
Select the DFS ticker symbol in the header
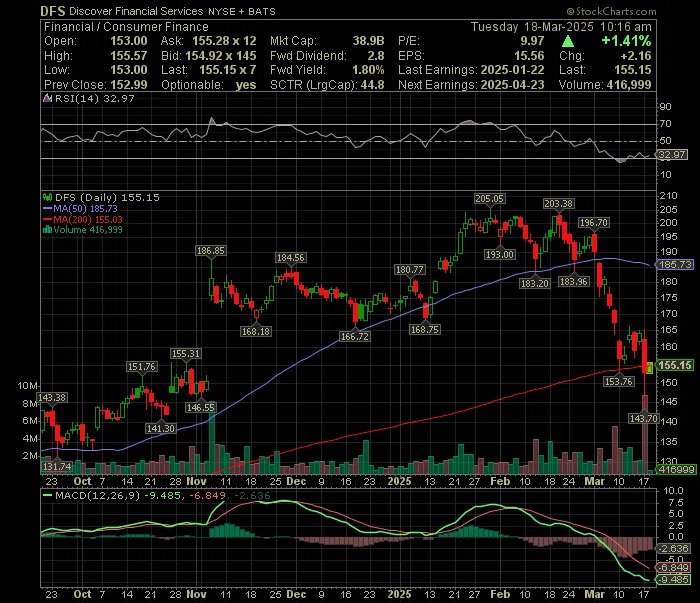point(53,11)
